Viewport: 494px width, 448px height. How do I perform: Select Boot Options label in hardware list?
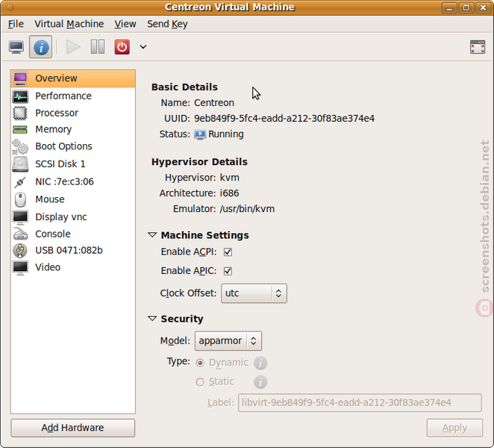coord(63,146)
